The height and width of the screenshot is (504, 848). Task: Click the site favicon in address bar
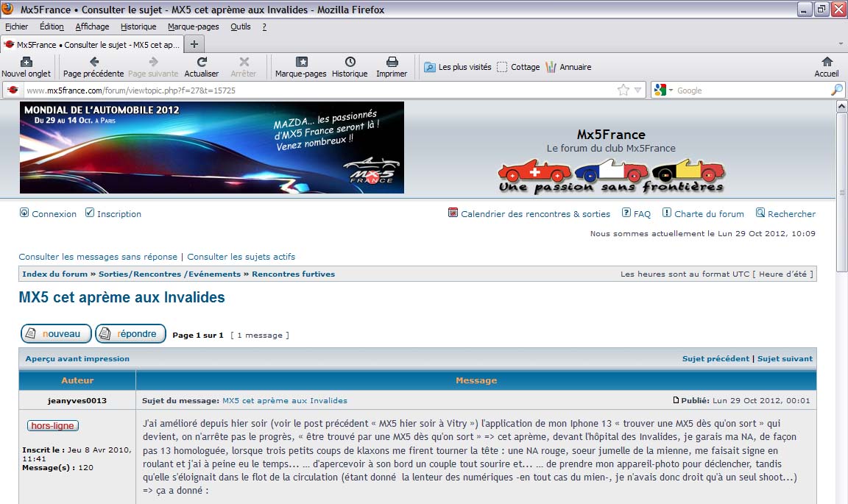coord(13,90)
